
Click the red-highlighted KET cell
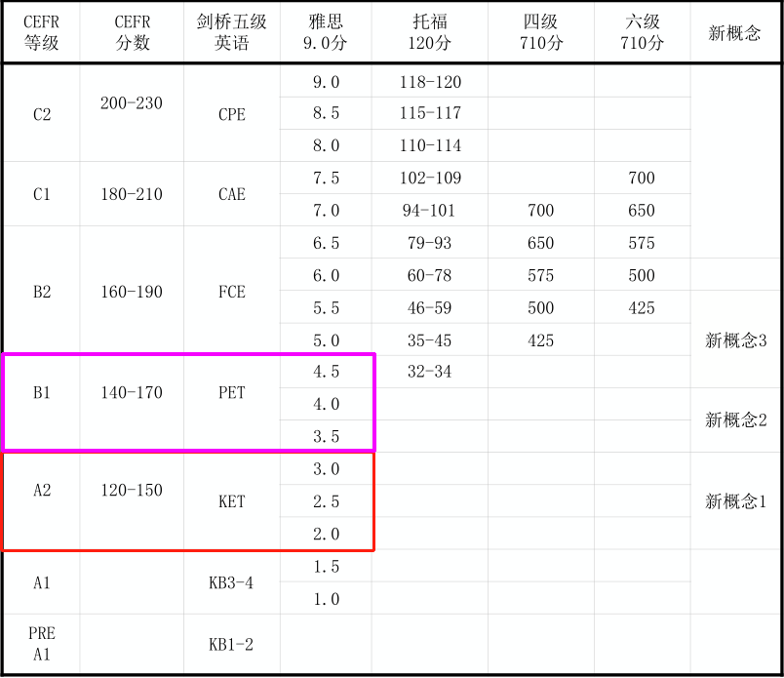tap(231, 501)
